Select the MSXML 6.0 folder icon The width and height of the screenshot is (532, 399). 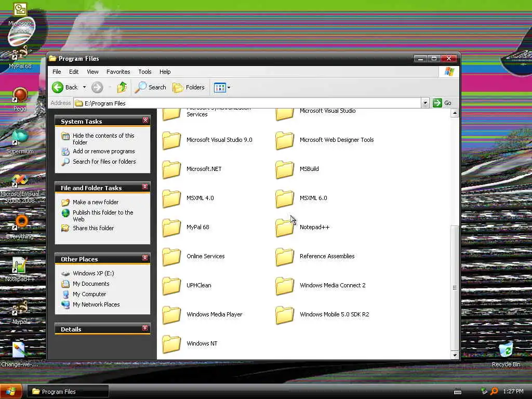click(285, 198)
